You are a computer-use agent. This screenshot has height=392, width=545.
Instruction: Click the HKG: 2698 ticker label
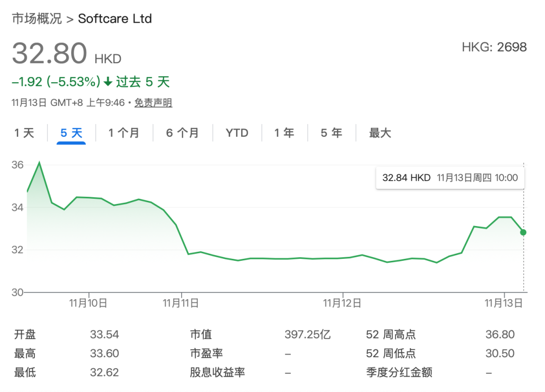point(494,47)
